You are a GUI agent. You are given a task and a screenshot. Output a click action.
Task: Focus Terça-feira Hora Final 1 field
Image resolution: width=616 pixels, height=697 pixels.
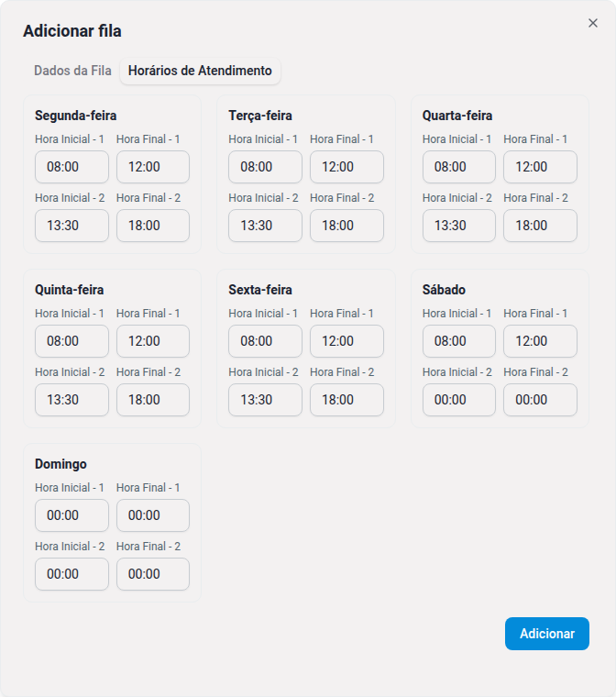click(346, 167)
